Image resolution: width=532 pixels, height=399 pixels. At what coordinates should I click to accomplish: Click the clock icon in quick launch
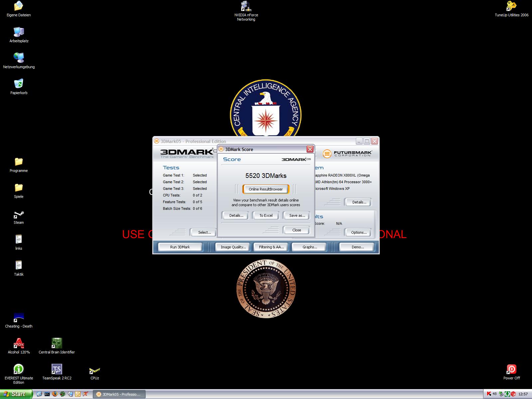pyautogui.click(x=78, y=394)
